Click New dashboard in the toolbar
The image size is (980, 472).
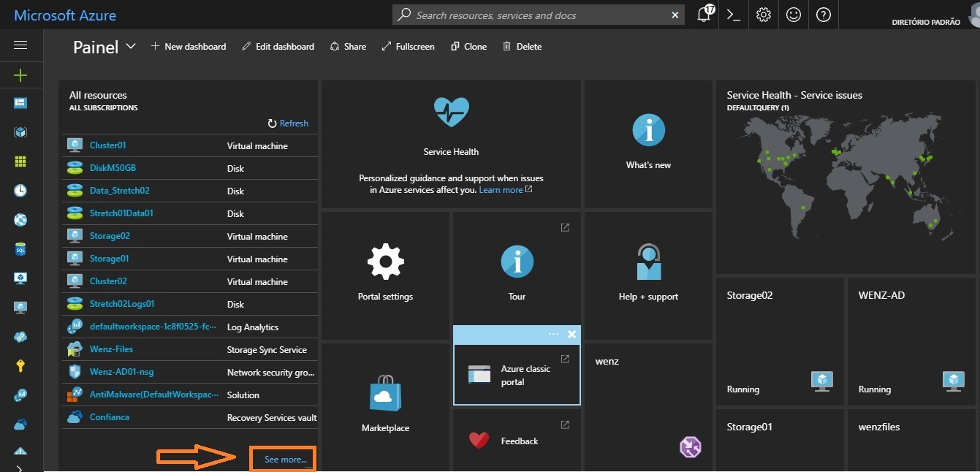[x=189, y=46]
